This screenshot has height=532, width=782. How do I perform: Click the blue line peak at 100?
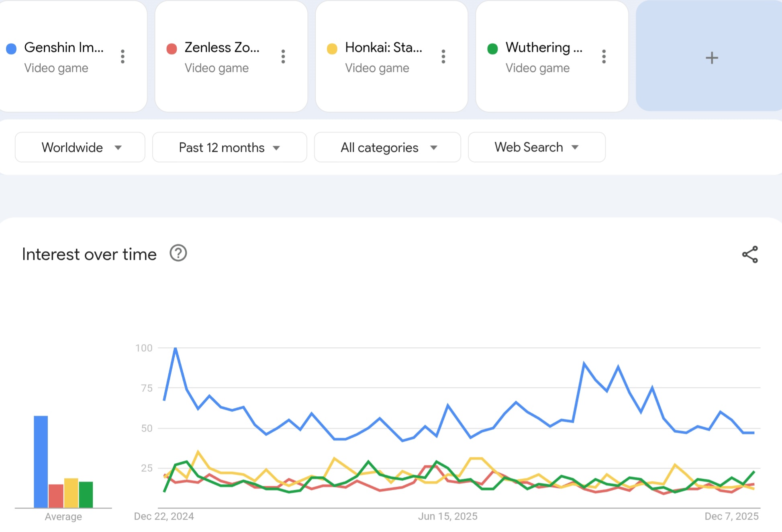[176, 349]
